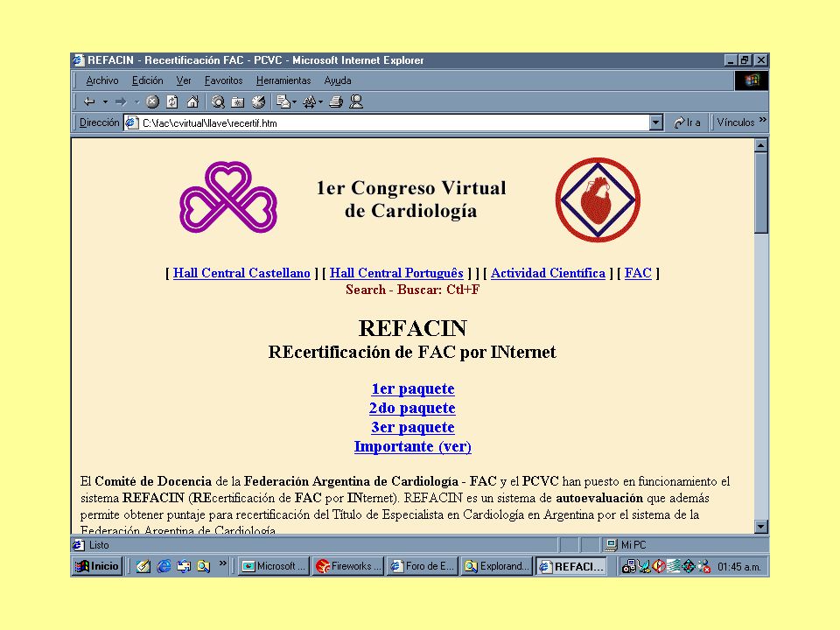Follow the Hall Central Português link
The width and height of the screenshot is (840, 630).
point(396,273)
